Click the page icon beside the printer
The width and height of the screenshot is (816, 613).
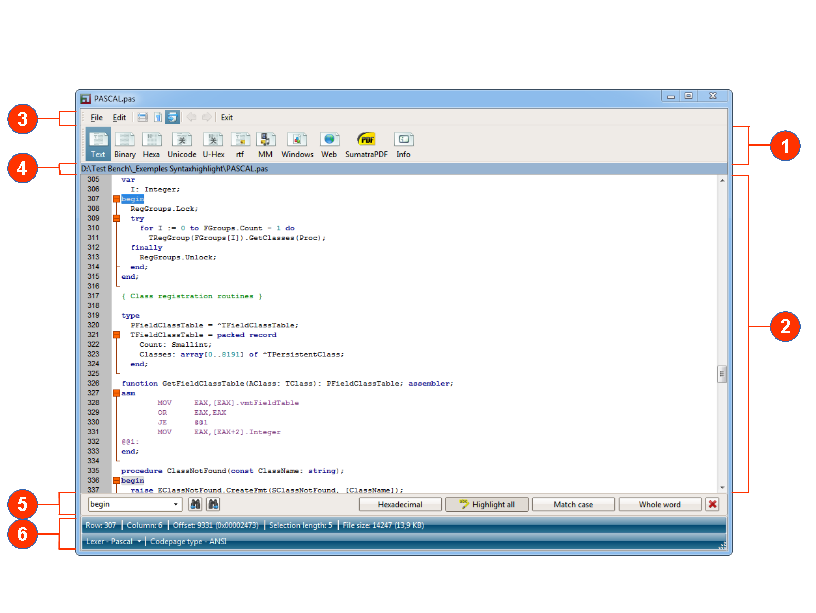tap(158, 117)
